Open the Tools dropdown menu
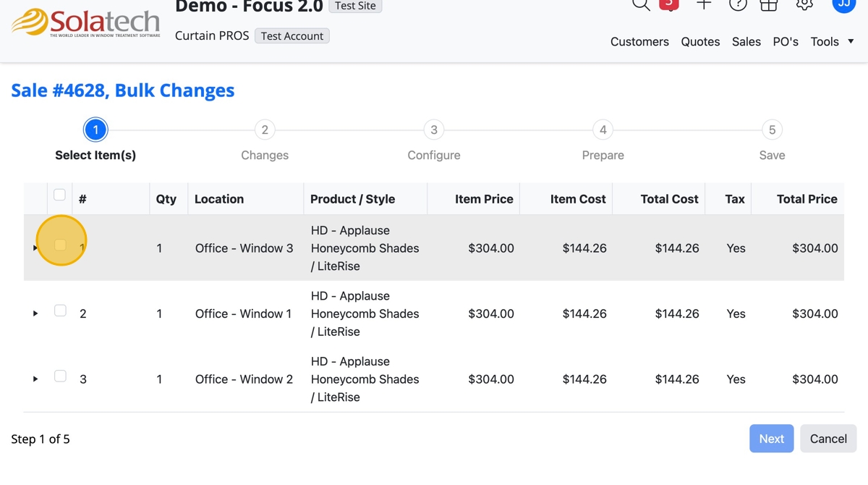 click(832, 42)
